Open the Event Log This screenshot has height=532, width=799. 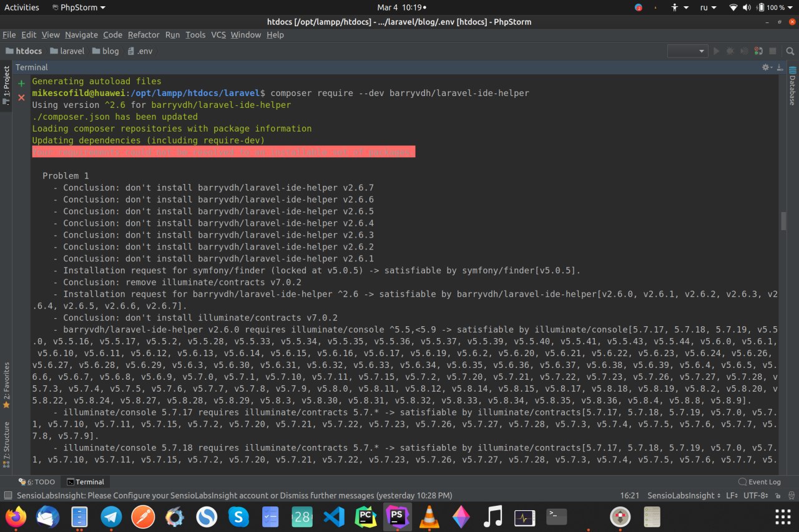tap(760, 482)
